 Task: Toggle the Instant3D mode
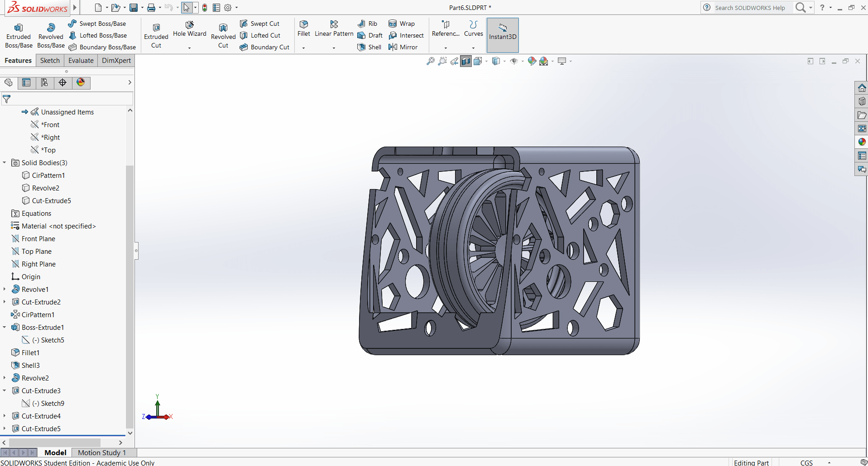(x=502, y=35)
